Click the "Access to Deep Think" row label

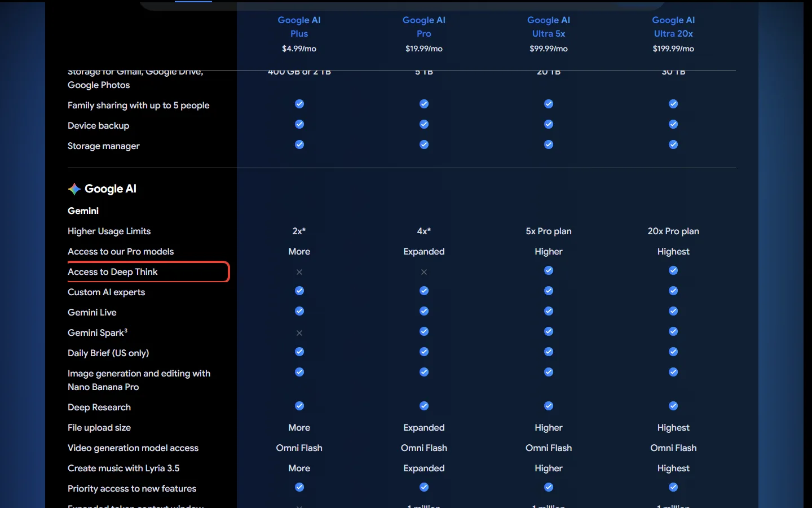(113, 272)
